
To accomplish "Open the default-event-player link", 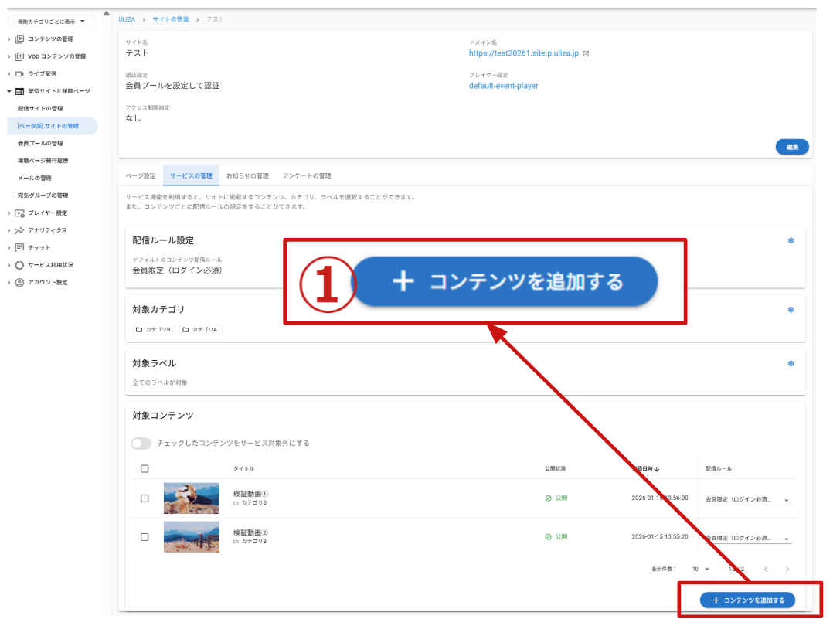I will pyautogui.click(x=503, y=86).
